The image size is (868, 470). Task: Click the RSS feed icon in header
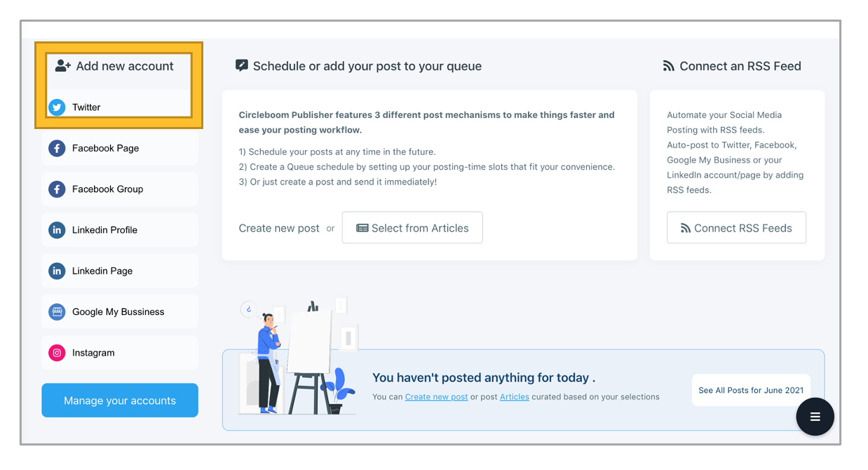point(668,66)
